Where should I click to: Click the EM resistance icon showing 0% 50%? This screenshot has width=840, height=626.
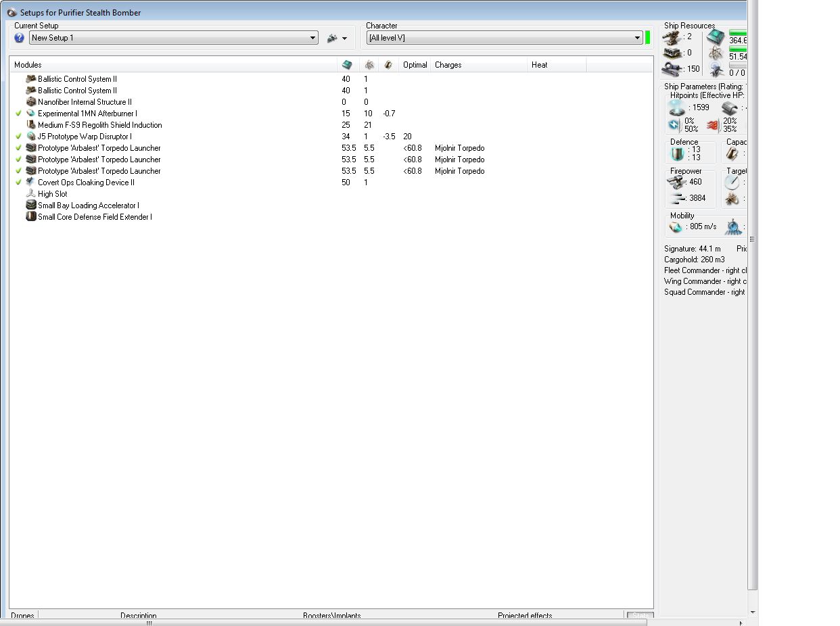coord(674,125)
